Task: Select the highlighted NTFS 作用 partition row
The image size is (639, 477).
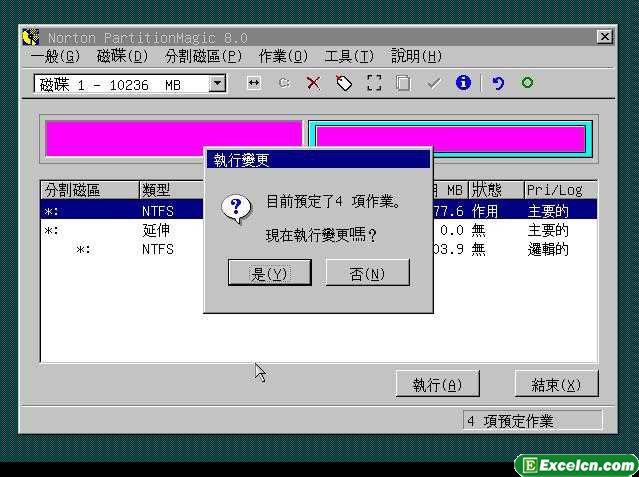Action: coord(319,210)
